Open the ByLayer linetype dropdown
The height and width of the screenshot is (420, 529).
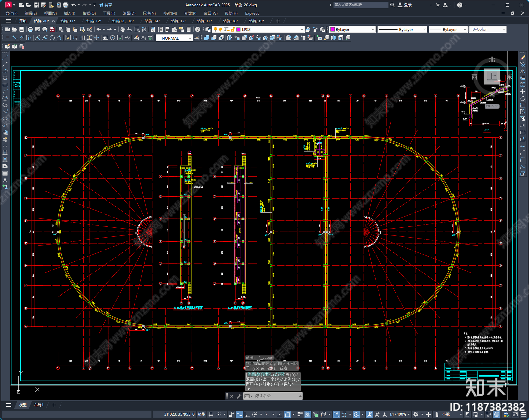[402, 29]
